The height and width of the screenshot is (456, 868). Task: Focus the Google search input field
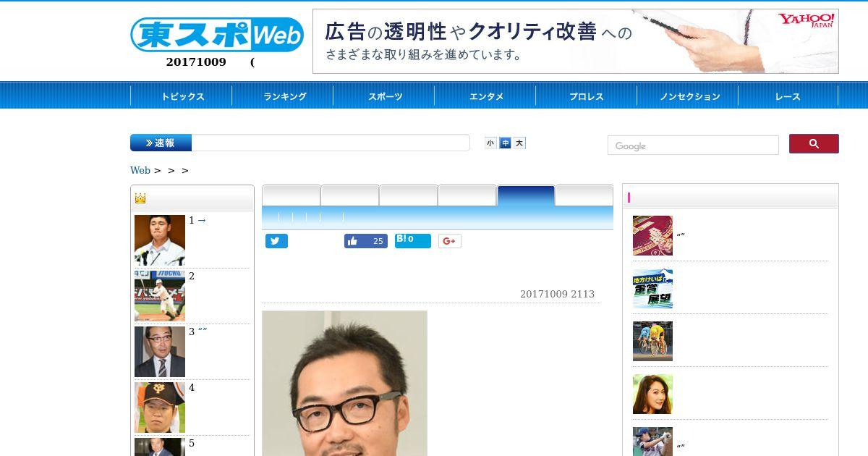(x=693, y=145)
